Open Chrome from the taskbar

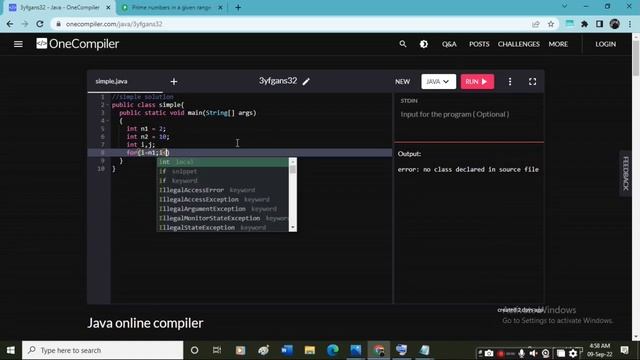(379, 350)
